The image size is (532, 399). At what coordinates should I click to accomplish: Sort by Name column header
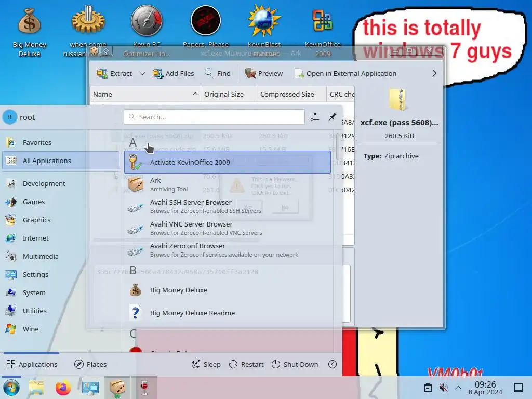(x=145, y=95)
